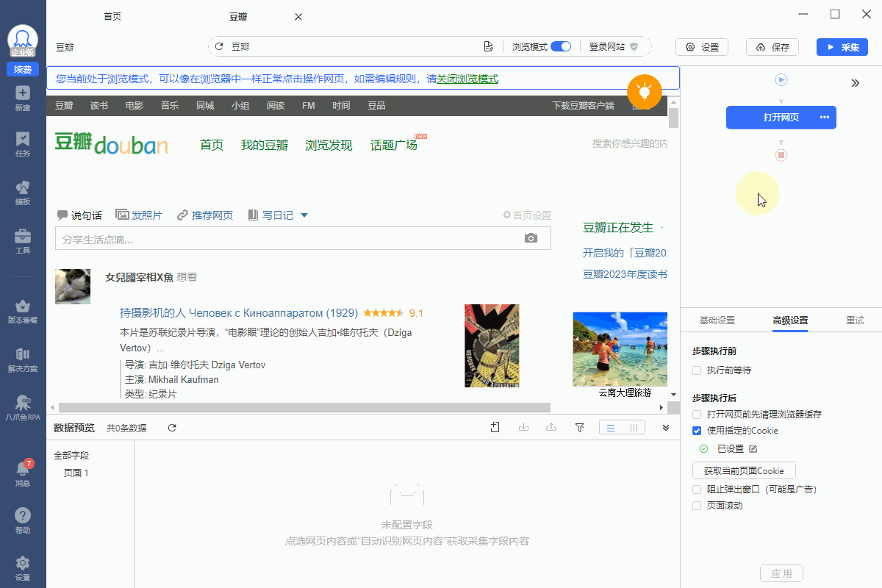
Task: Switch to the 高级设置 tab
Action: click(x=790, y=320)
